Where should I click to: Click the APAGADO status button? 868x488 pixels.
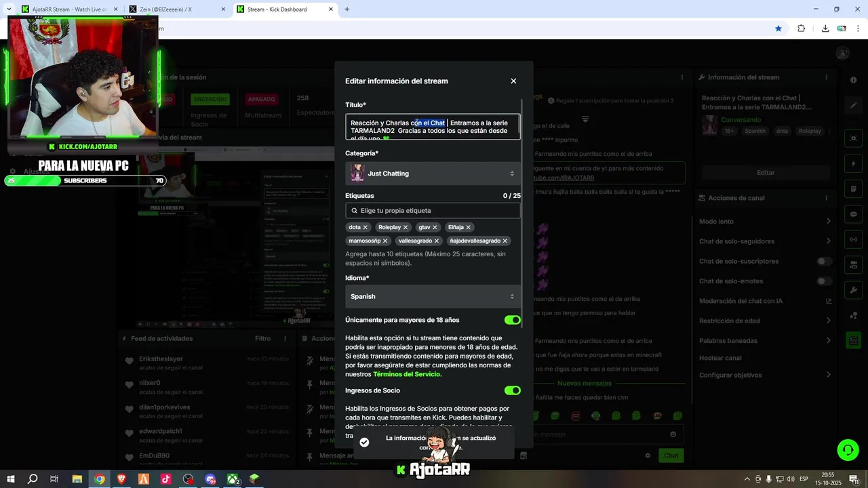[x=261, y=99]
